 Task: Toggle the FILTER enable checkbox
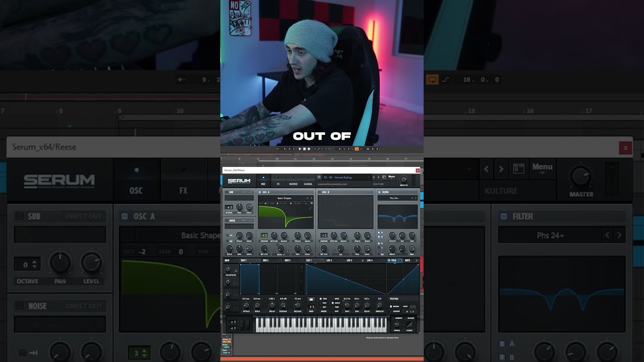(x=379, y=192)
